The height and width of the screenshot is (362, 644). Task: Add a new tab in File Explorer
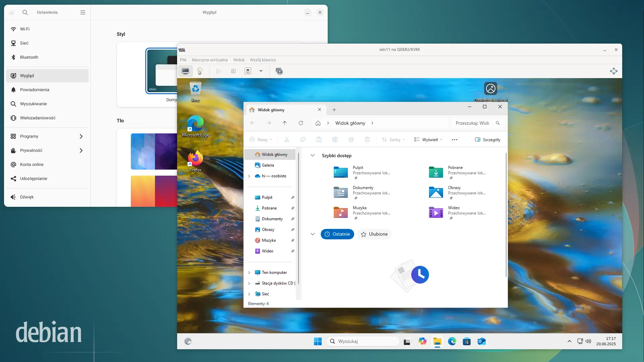point(334,110)
